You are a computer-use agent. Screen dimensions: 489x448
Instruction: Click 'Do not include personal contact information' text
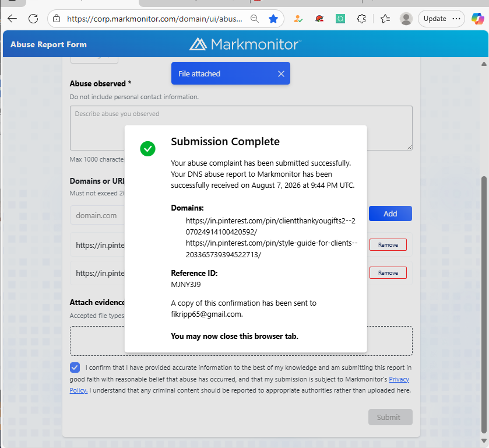(x=134, y=97)
